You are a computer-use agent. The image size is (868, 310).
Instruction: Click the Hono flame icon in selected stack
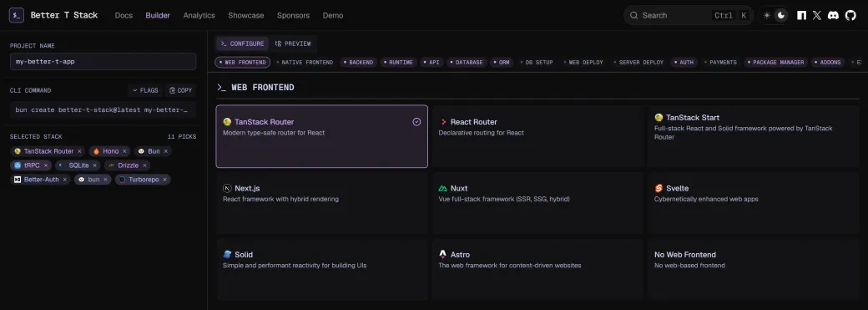tap(96, 151)
